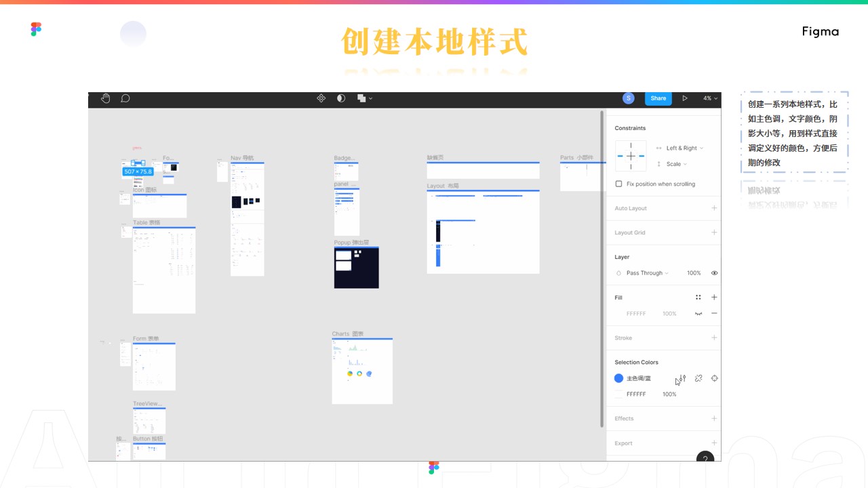
Task: Toggle layer visibility eye icon
Action: (714, 273)
